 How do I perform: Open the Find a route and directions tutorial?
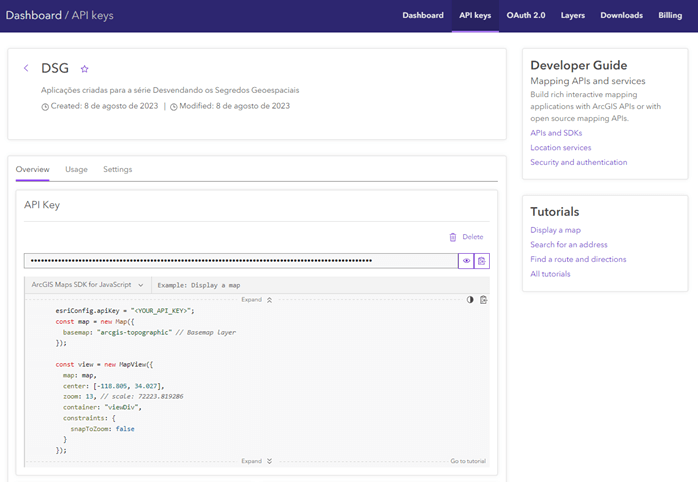[578, 259]
